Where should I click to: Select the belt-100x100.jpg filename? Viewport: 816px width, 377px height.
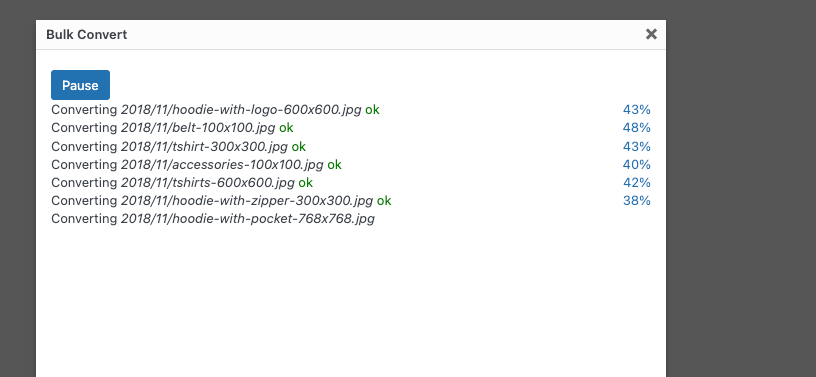tap(198, 128)
